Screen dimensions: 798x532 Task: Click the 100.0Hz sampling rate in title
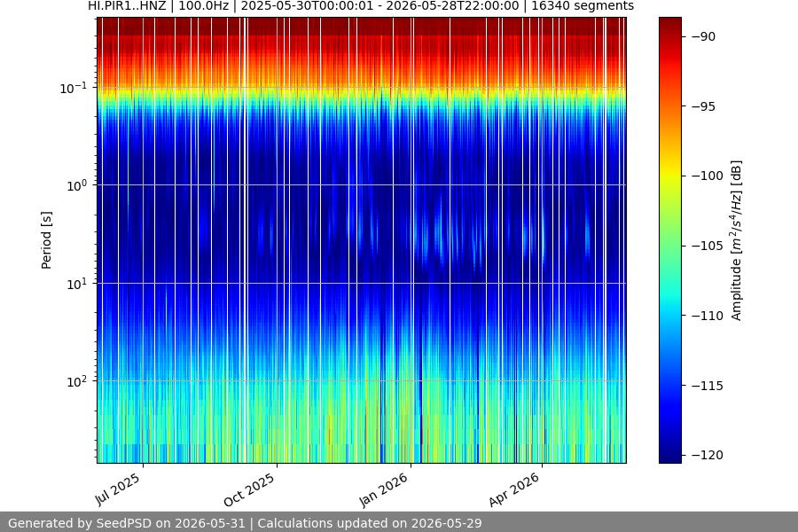pyautogui.click(x=204, y=6)
